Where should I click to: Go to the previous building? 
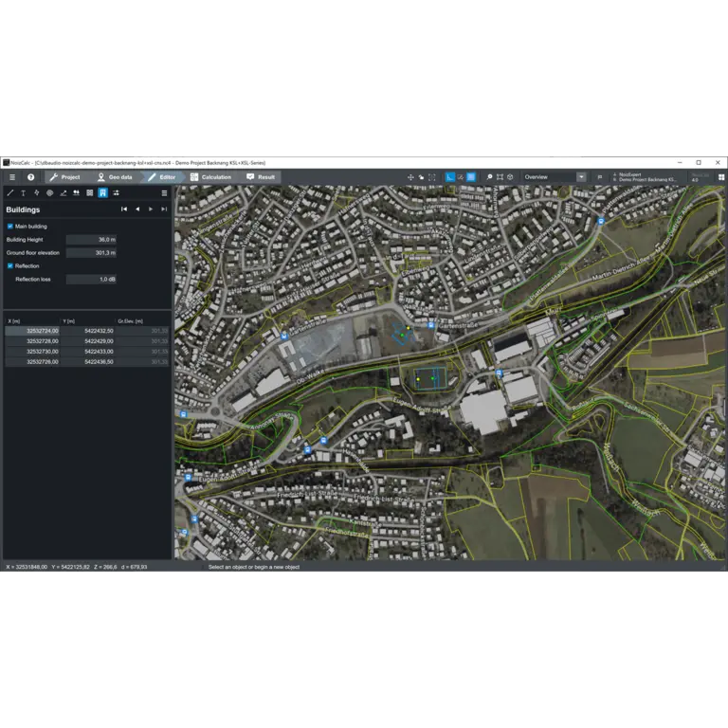(x=137, y=209)
